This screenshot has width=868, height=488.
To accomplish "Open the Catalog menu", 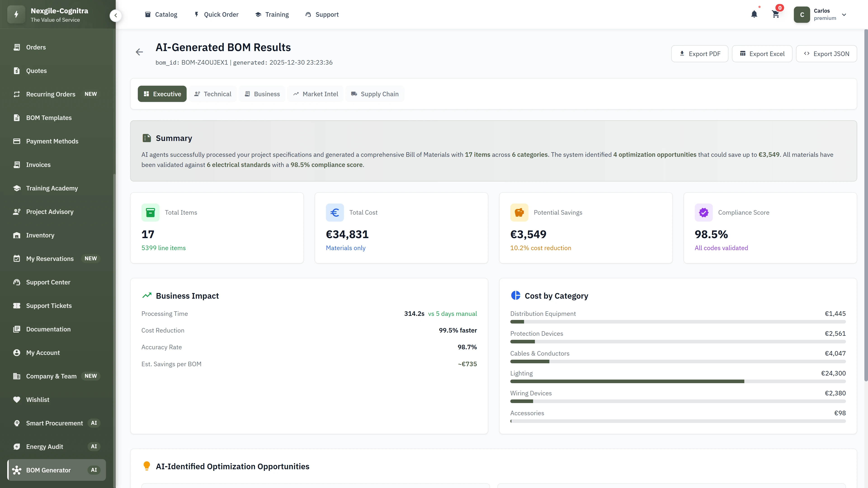I will point(161,14).
